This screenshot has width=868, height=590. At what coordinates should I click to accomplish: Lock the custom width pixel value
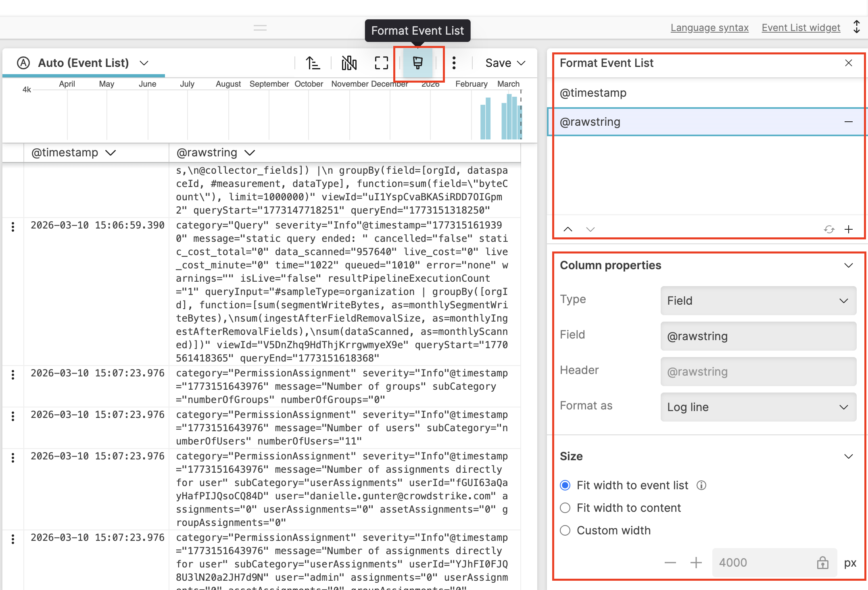(823, 563)
